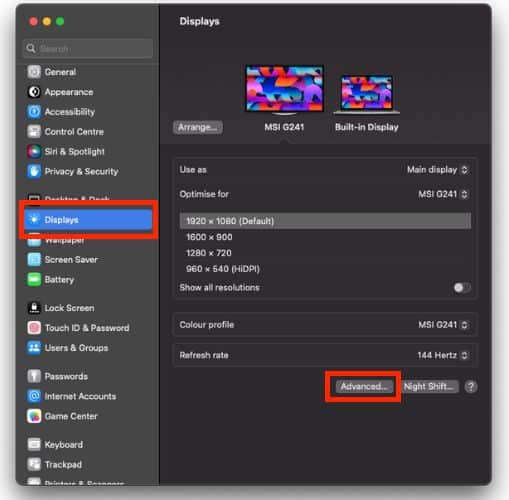The image size is (509, 500).
Task: Click the Advanced... button
Action: click(x=364, y=387)
